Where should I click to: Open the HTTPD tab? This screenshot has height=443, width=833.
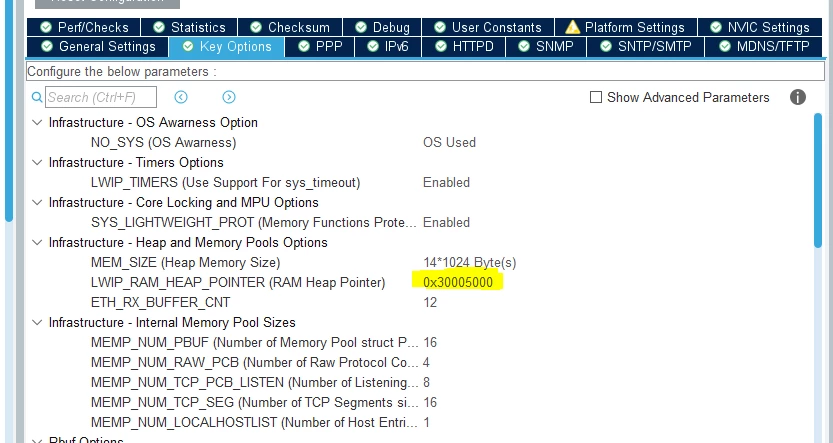(464, 47)
